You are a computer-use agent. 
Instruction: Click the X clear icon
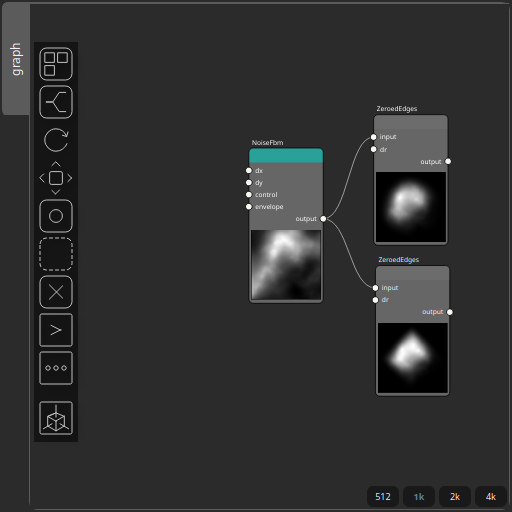56,292
